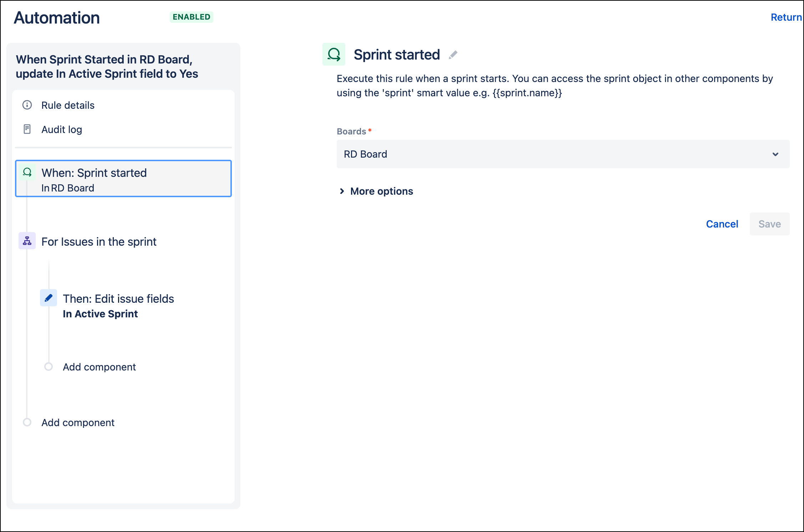Click the blue pencil Edit issue fields icon
Viewport: 804px width, 532px height.
(x=49, y=298)
